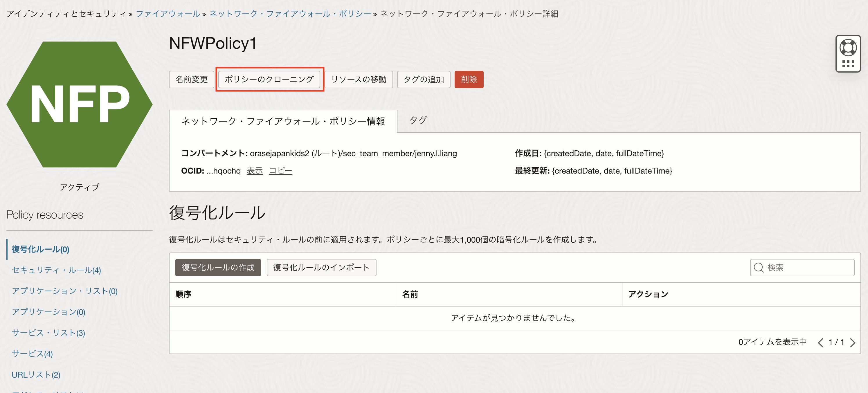Click the 1 / 1 page indicator
The height and width of the screenshot is (393, 868).
coord(836,342)
